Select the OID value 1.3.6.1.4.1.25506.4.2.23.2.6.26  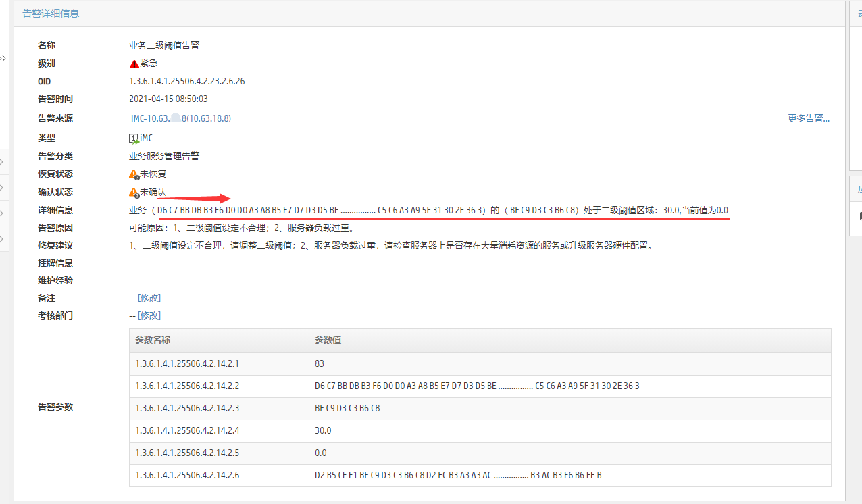tap(186, 81)
